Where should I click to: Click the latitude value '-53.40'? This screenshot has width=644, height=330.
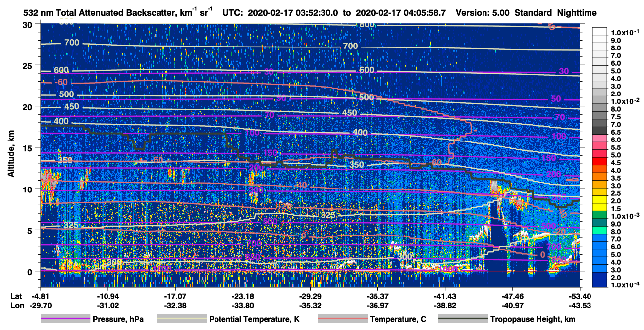click(580, 296)
